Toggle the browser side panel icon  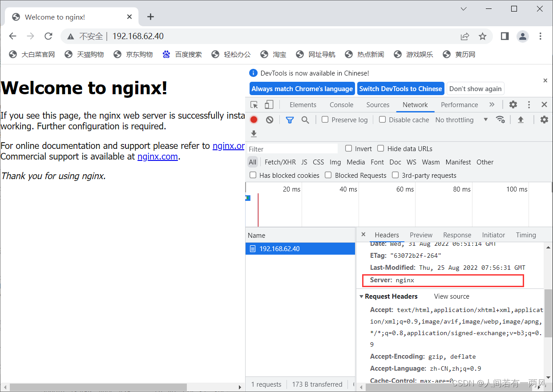coord(505,36)
